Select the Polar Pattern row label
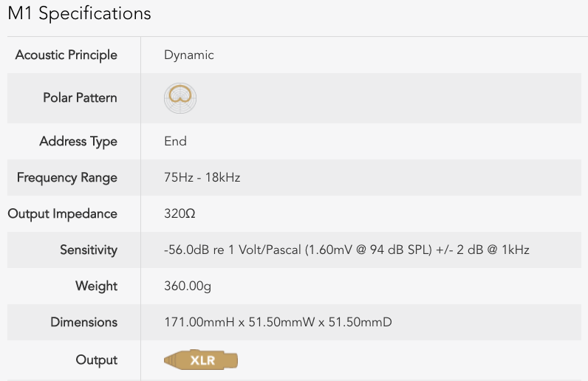This screenshot has height=381, width=588. (80, 98)
